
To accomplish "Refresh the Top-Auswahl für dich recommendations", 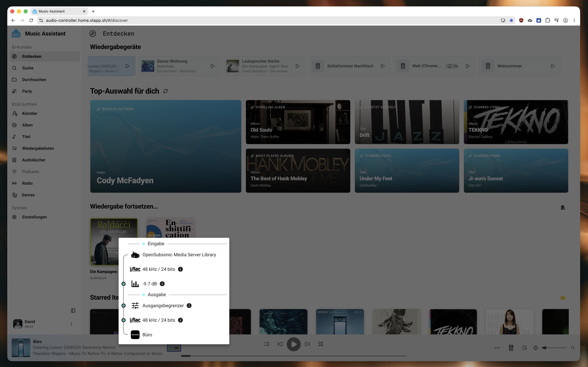I will coord(166,91).
